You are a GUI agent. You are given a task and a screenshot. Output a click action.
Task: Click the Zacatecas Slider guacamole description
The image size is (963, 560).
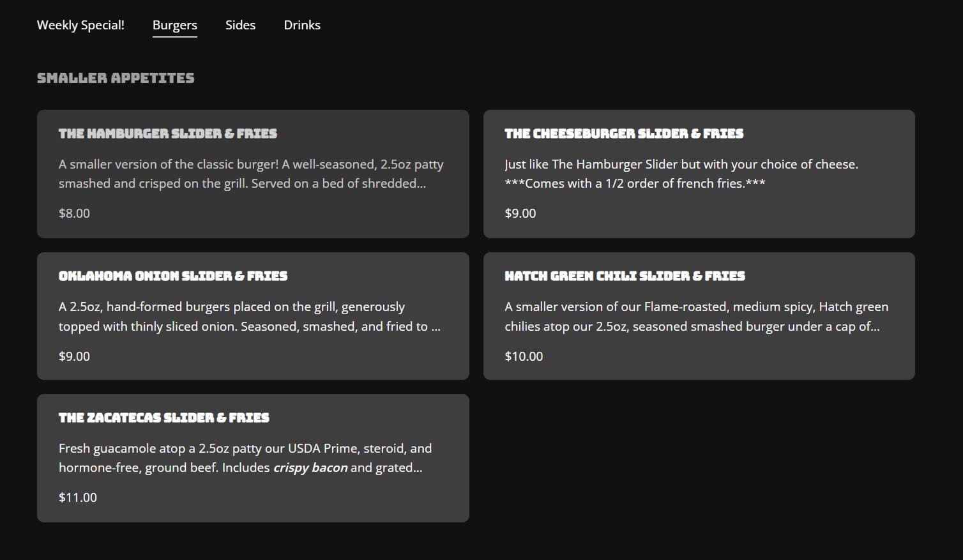[245, 458]
